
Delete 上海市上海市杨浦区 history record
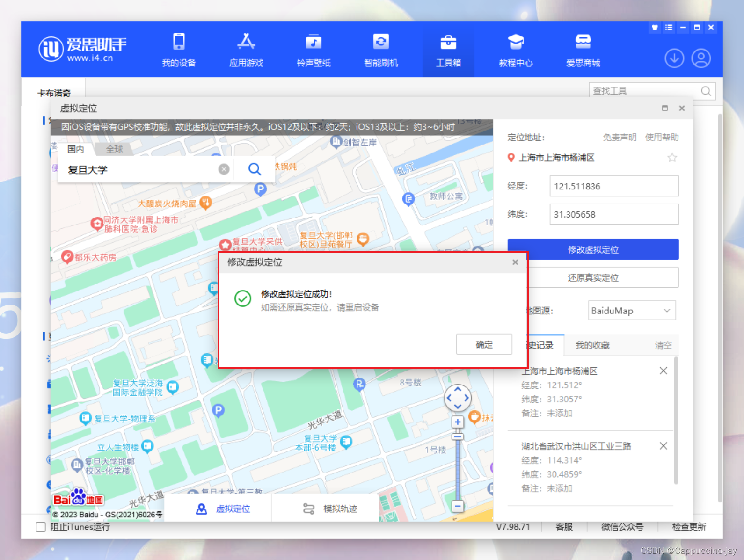click(663, 371)
